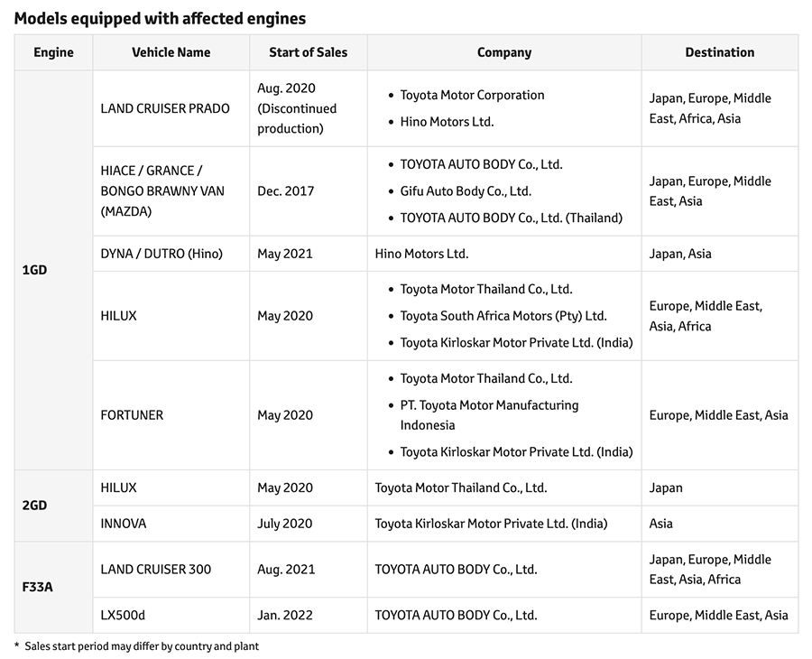Viewport: 812px width, 659px height.
Task: Click the 'Models equipped with affected engines' heading
Action: click(x=160, y=18)
